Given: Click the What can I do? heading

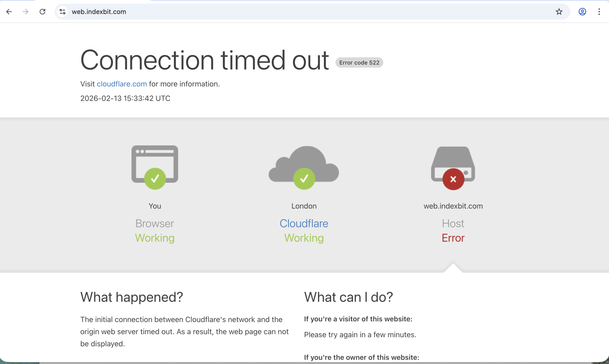Looking at the screenshot, I should (349, 297).
